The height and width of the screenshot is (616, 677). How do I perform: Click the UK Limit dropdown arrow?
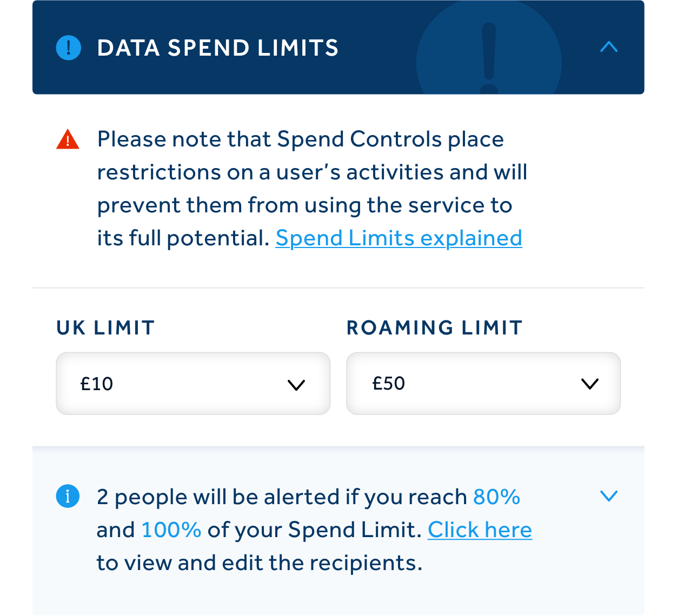(x=296, y=385)
